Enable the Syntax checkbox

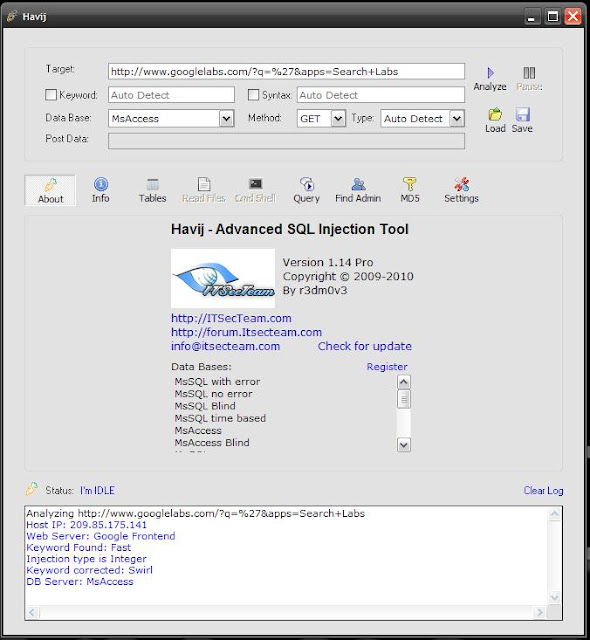tap(253, 95)
